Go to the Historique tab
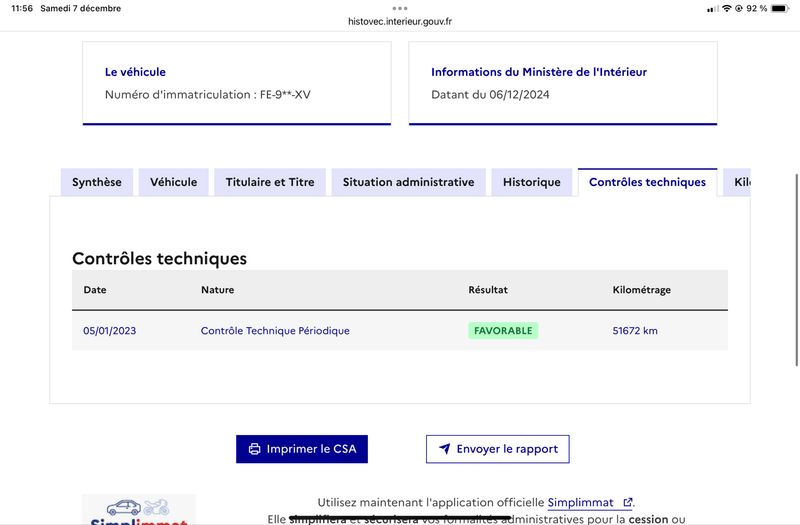The width and height of the screenshot is (800, 525). (x=532, y=182)
